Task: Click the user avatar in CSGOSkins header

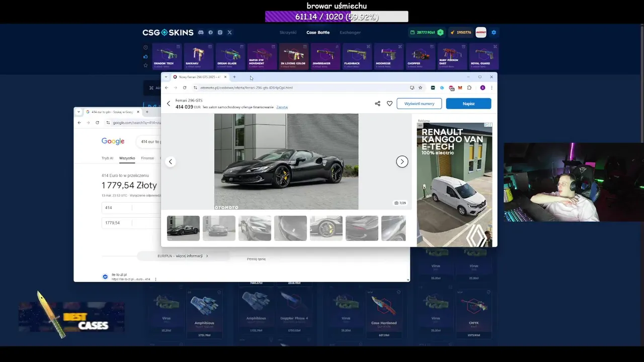Action: [481, 32]
